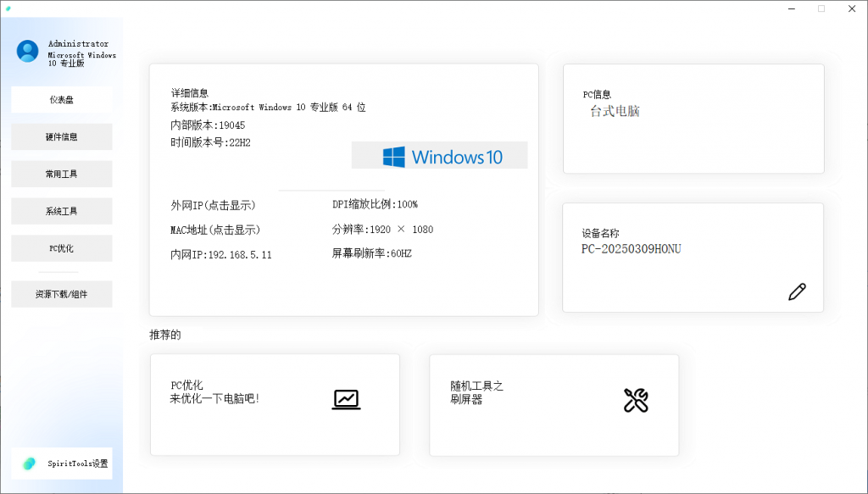868x494 pixels.
Task: Switch to the PC优化 sidebar page
Action: pyautogui.click(x=61, y=248)
